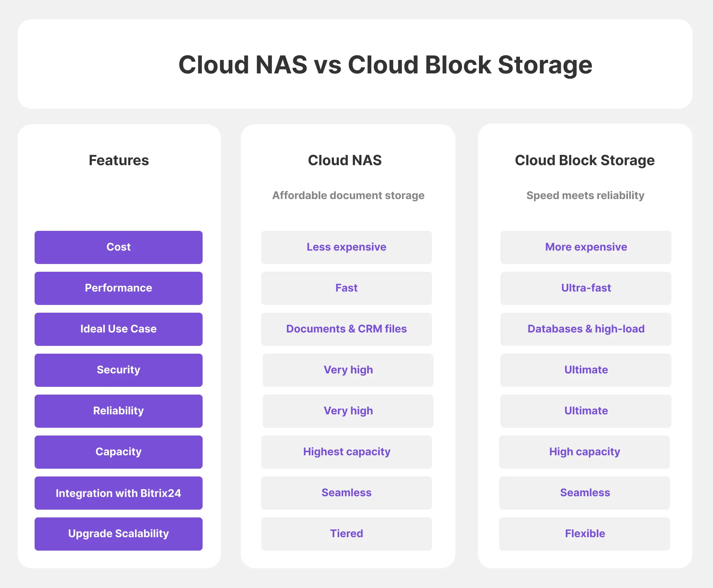Click the Security feature button
This screenshot has height=588, width=713.
[x=119, y=368]
